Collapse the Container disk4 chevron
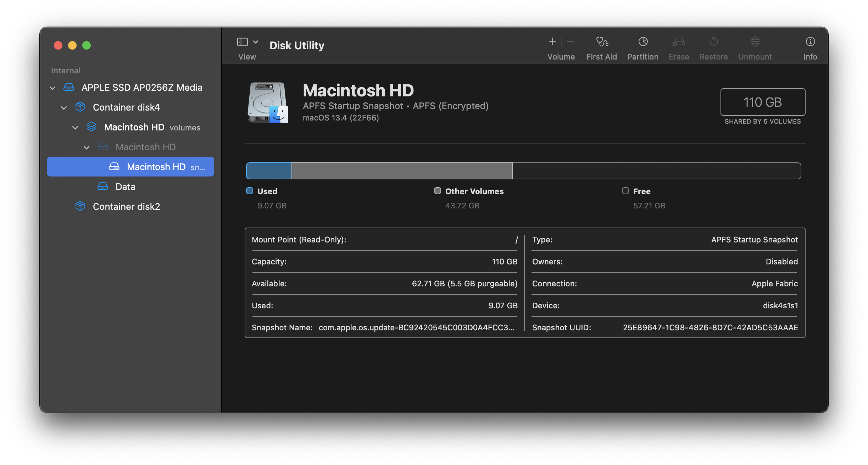868x465 pixels. 64,108
